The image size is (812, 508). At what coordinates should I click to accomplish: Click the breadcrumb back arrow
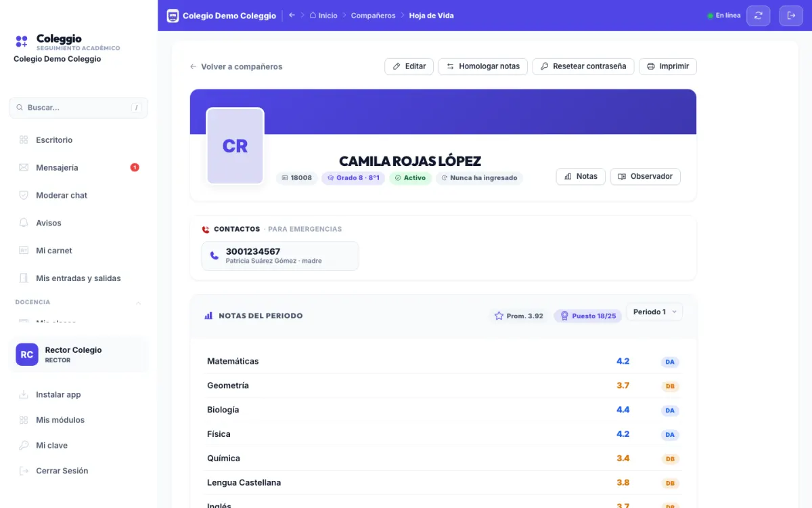pyautogui.click(x=292, y=16)
